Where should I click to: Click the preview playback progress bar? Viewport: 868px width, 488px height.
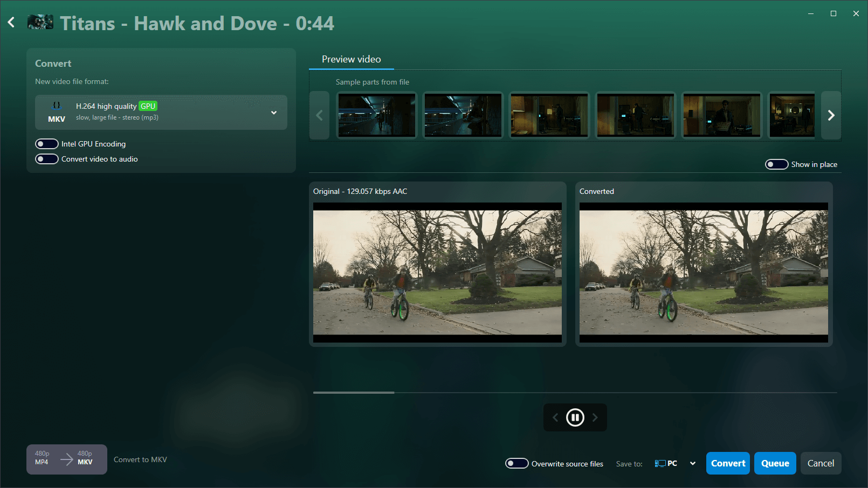[x=575, y=393]
